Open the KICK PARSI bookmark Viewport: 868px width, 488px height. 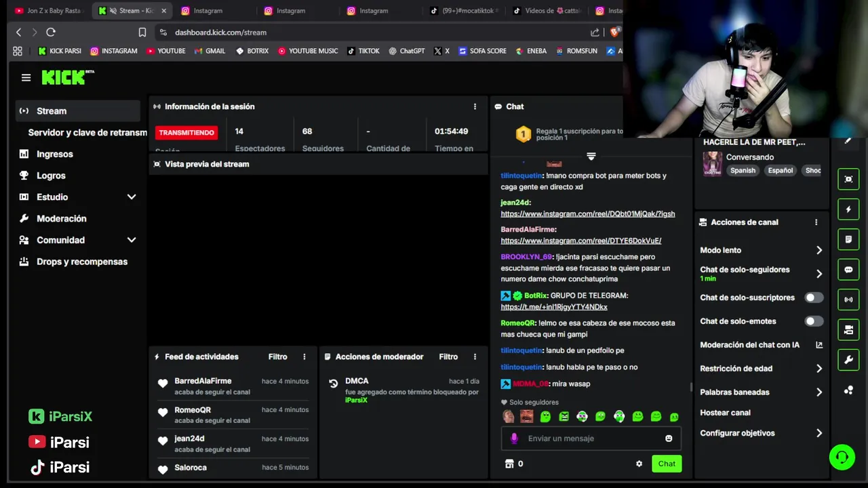click(x=60, y=51)
